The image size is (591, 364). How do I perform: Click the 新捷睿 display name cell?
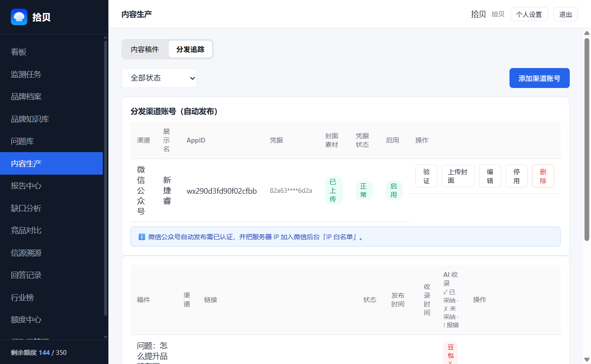[x=167, y=191]
